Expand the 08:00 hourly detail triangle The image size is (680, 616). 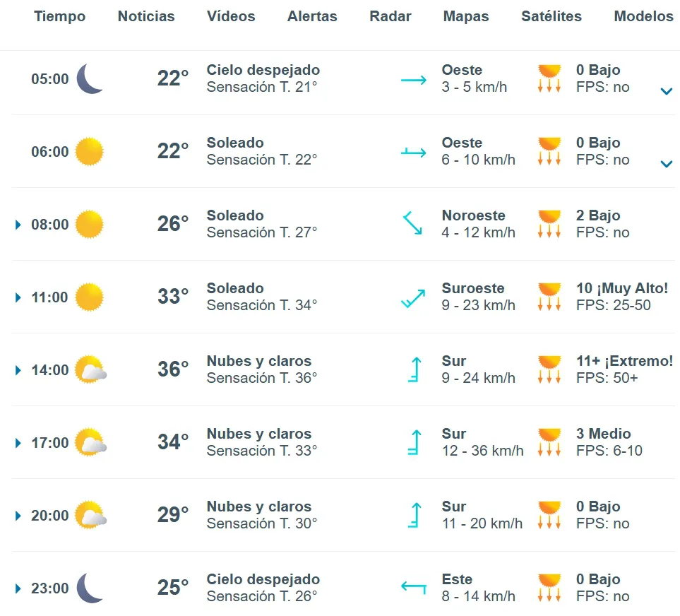(x=18, y=225)
